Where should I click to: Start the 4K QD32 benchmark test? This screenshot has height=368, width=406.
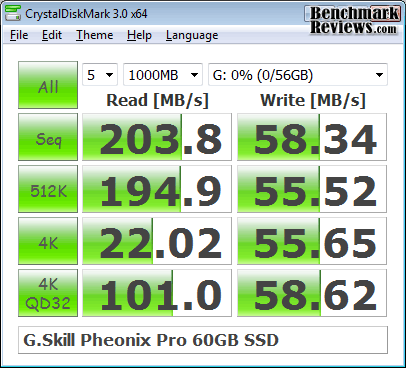click(x=48, y=293)
